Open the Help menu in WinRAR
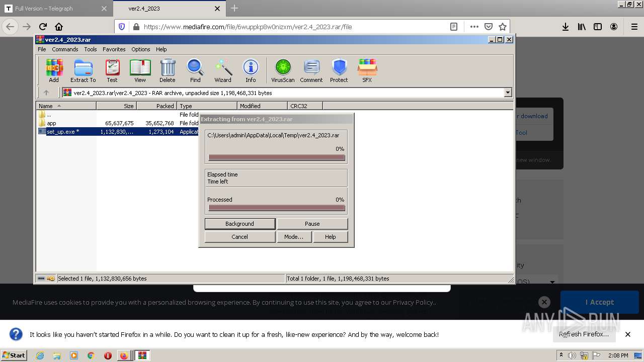 (161, 49)
